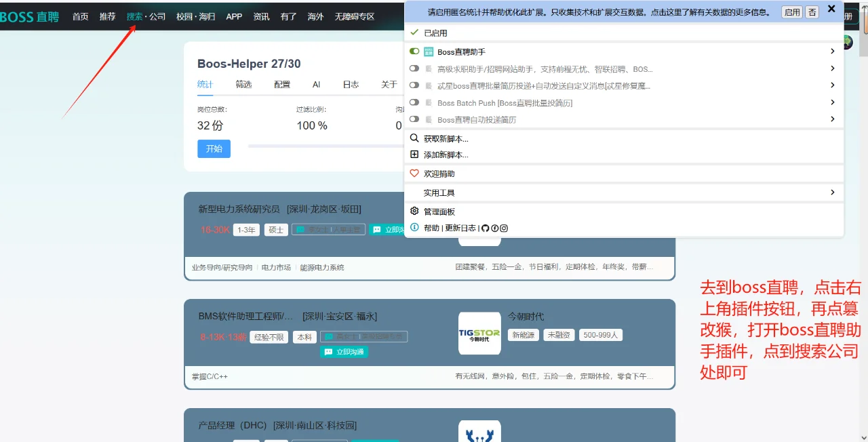Click 启用 in the notification banner
This screenshot has height=442, width=868.
[792, 12]
